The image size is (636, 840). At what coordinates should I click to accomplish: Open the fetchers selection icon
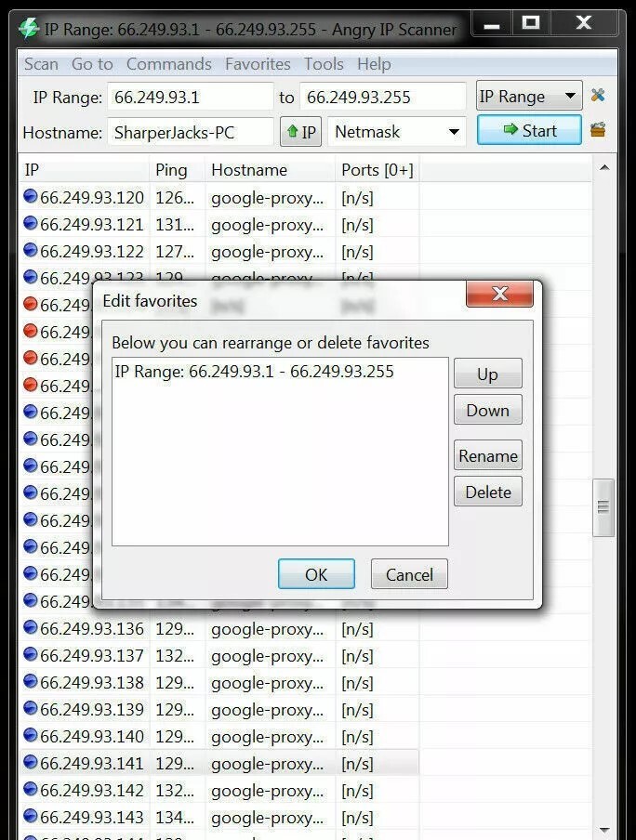(x=597, y=130)
